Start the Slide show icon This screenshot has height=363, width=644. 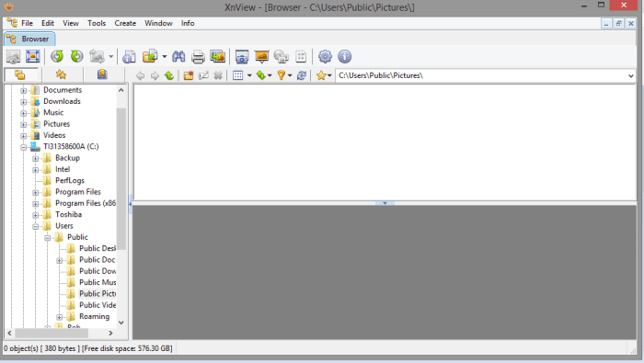coord(261,57)
